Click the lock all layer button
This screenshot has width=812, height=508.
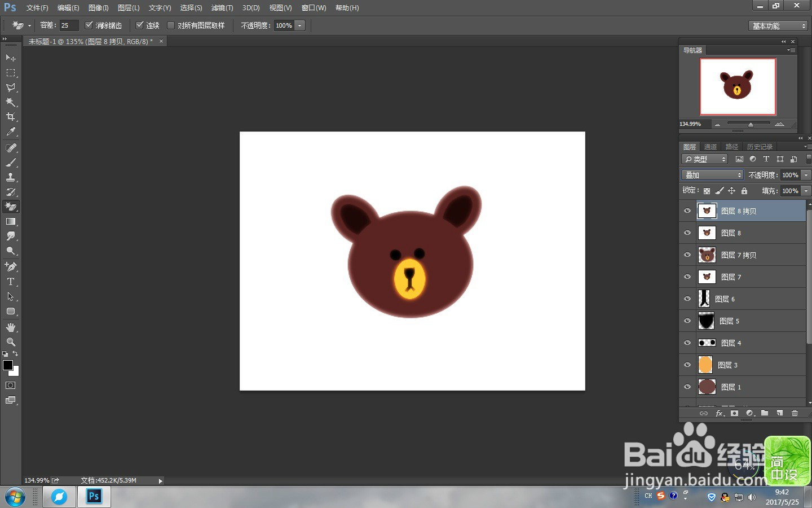(744, 191)
